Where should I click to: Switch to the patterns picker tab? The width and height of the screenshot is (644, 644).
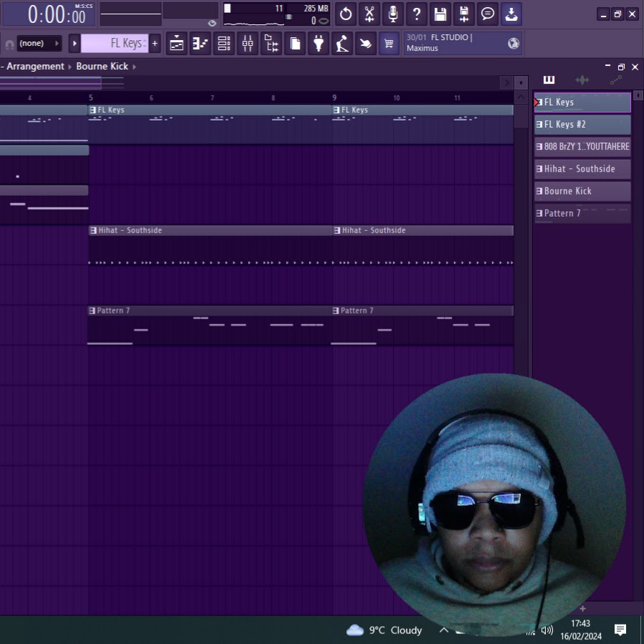point(549,79)
